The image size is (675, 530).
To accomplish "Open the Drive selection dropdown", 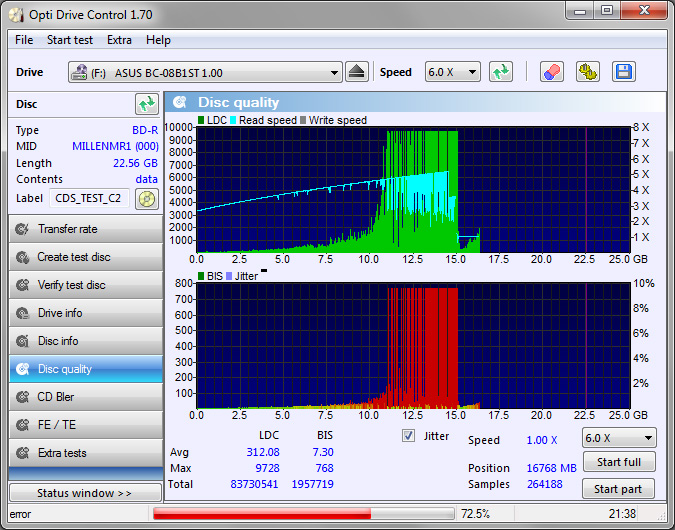I will (x=206, y=73).
